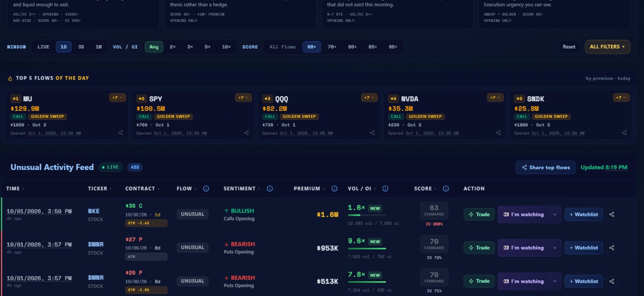The height and width of the screenshot is (296, 644).
Task: Click the NKE timestamp 10/01/2026, 3:59 PM
Action: click(x=39, y=211)
